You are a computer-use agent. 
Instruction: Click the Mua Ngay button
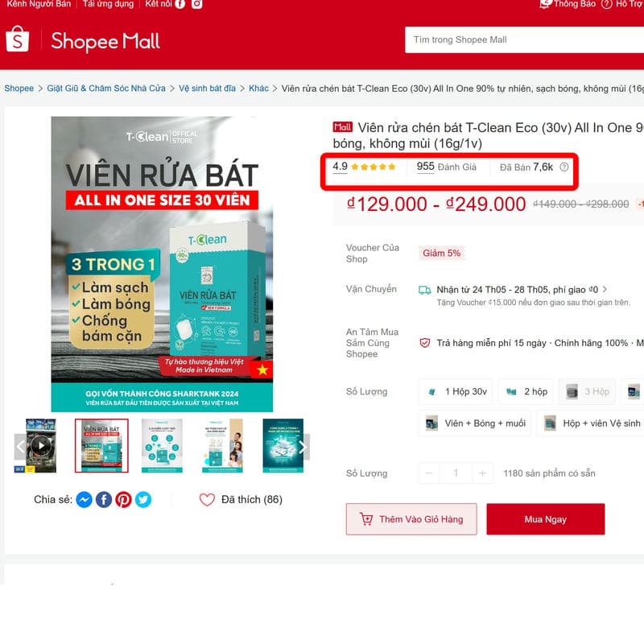tap(546, 519)
